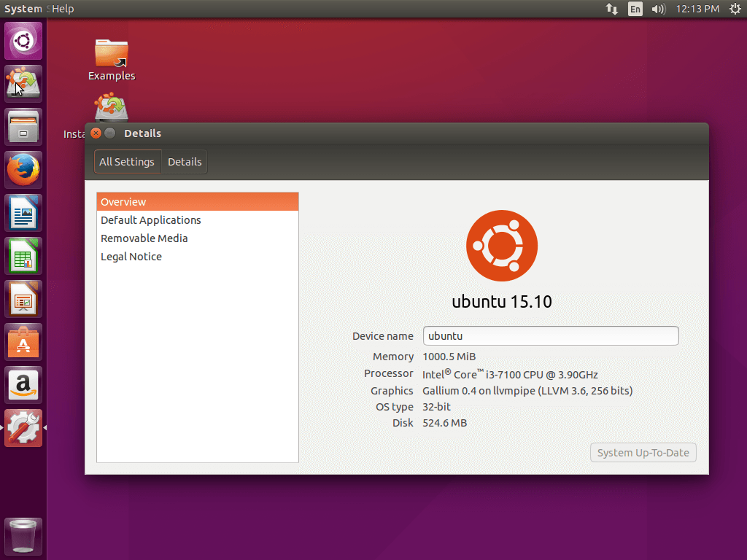Open LibreOffice Impress from the dock
This screenshot has width=747, height=560.
click(x=23, y=299)
